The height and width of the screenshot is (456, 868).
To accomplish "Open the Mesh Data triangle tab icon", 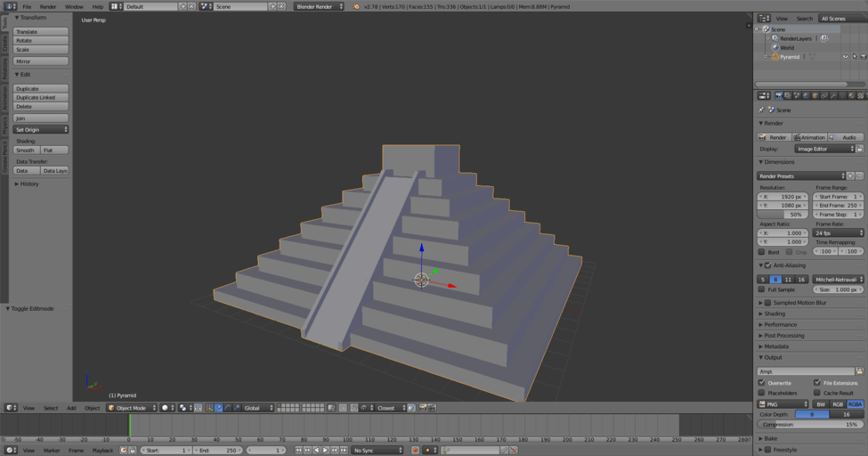I will pos(842,96).
